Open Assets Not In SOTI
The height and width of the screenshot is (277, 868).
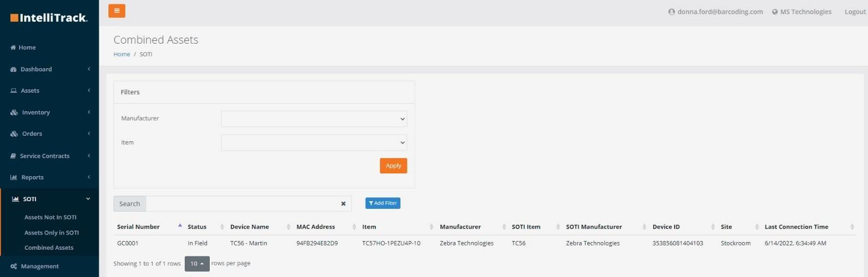pos(50,217)
